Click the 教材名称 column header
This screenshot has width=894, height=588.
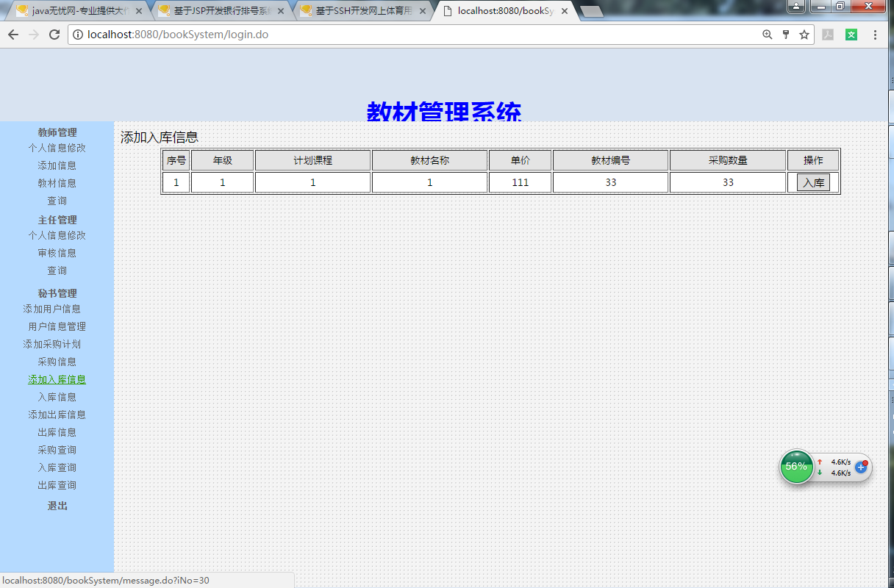pos(430,160)
